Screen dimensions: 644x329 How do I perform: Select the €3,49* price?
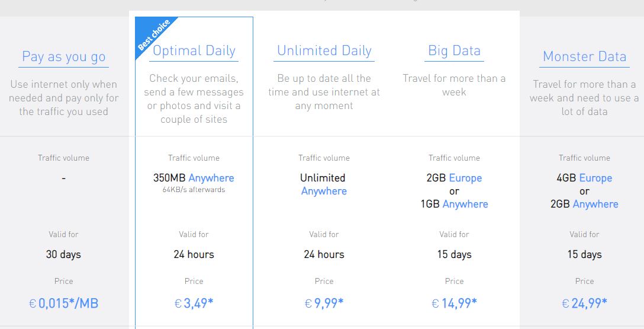[x=194, y=304]
